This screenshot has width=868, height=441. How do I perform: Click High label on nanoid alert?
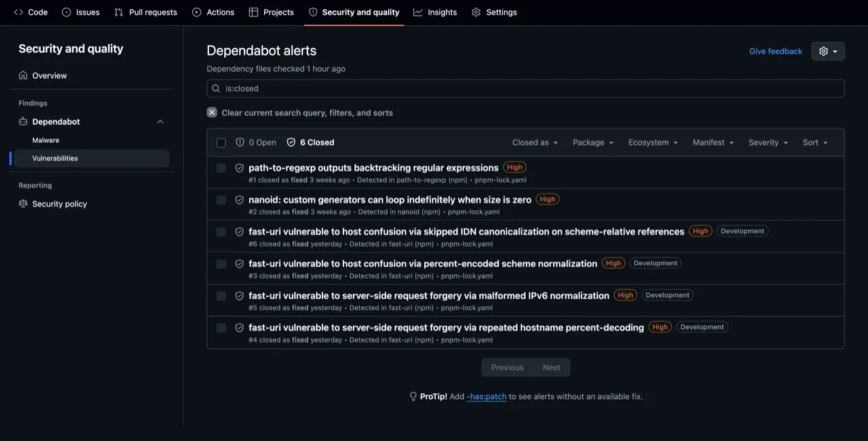[x=547, y=199]
